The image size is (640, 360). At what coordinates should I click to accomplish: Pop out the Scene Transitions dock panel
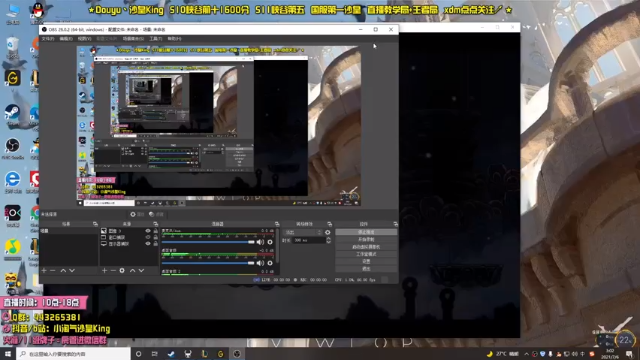(x=329, y=224)
